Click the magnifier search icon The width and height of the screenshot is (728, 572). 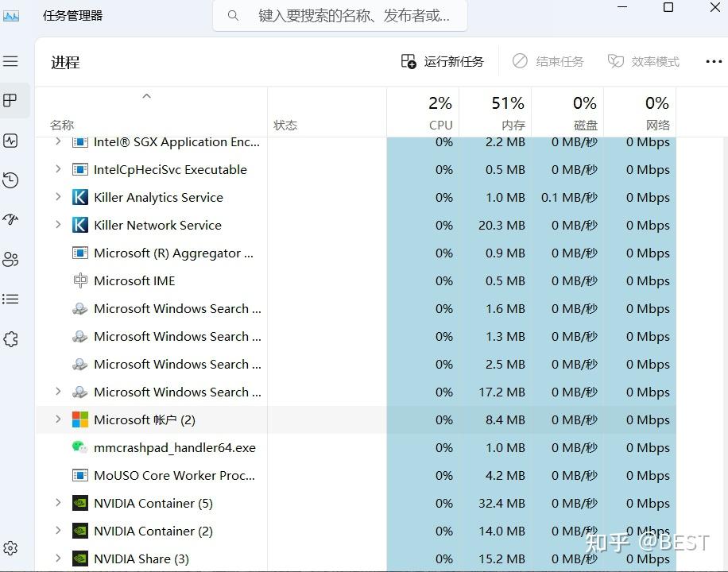(233, 16)
